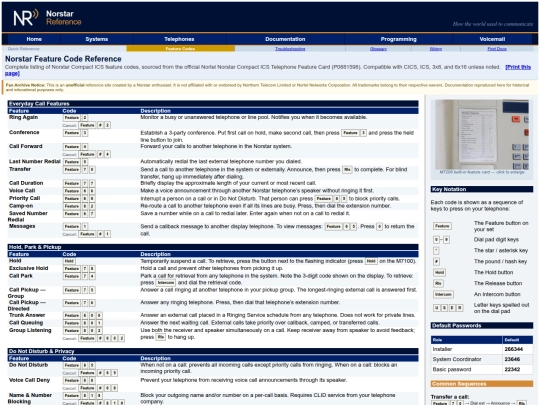Click the Feature keycap in the Last Number Redial code
This screenshot has height=405, width=540.
click(72, 162)
